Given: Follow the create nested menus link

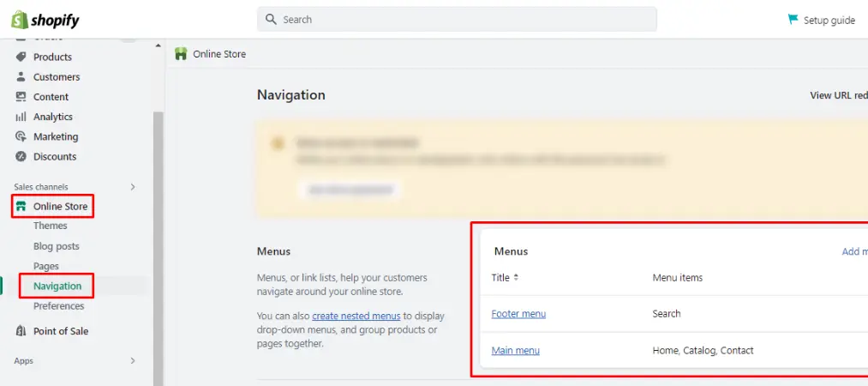Looking at the screenshot, I should point(356,317).
